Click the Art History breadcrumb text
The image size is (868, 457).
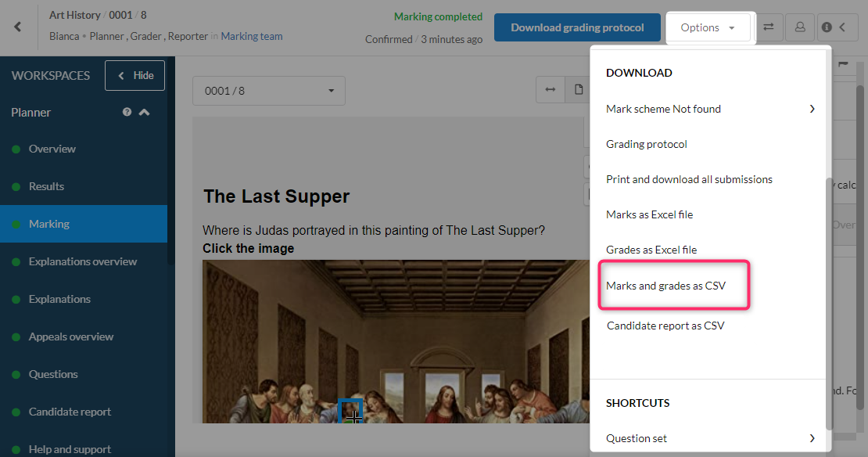(75, 15)
